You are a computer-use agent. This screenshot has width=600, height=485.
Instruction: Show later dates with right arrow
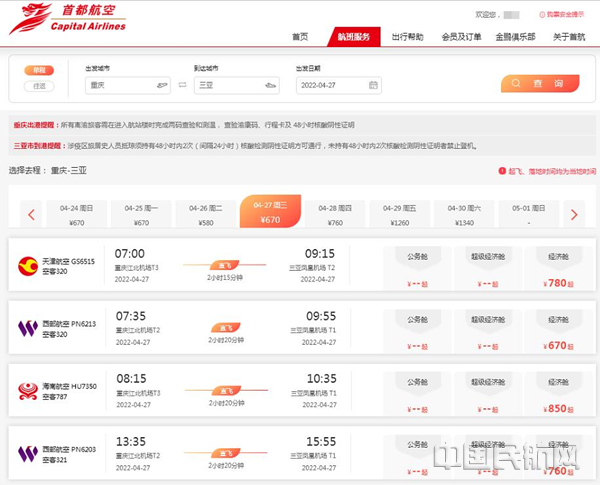(x=574, y=214)
